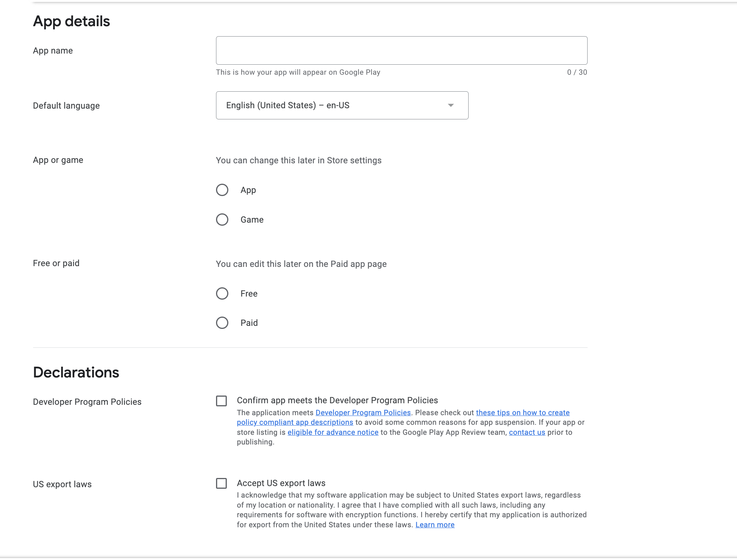Check the Accept US export laws box
Viewport: 737px width, 560px height.
(x=221, y=483)
